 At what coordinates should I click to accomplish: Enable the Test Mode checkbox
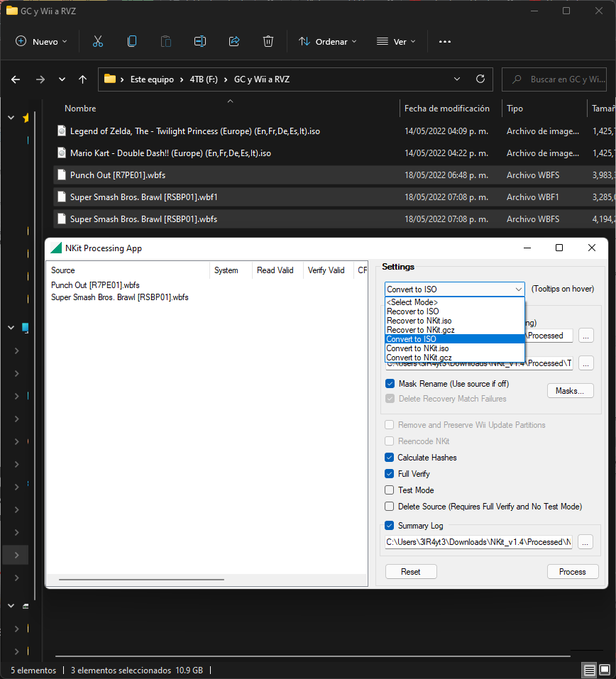click(x=390, y=490)
